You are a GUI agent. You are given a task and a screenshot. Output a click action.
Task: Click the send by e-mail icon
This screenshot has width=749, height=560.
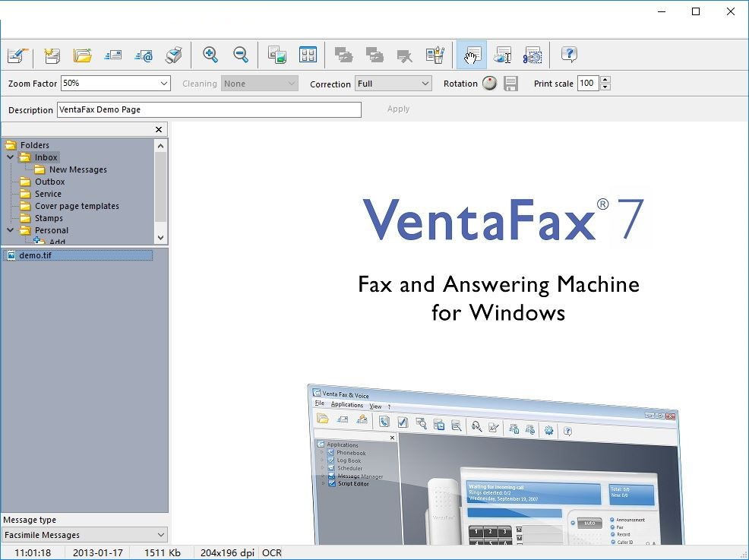[x=144, y=55]
